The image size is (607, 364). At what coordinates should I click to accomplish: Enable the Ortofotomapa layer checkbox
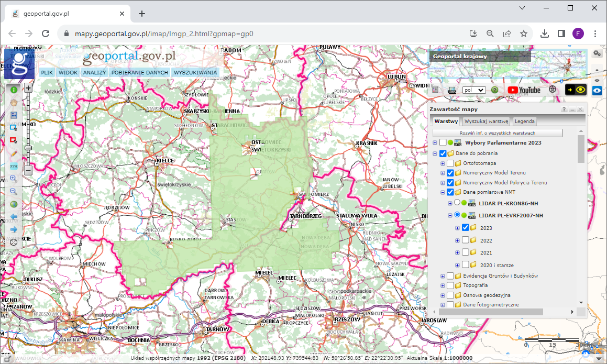(x=450, y=163)
